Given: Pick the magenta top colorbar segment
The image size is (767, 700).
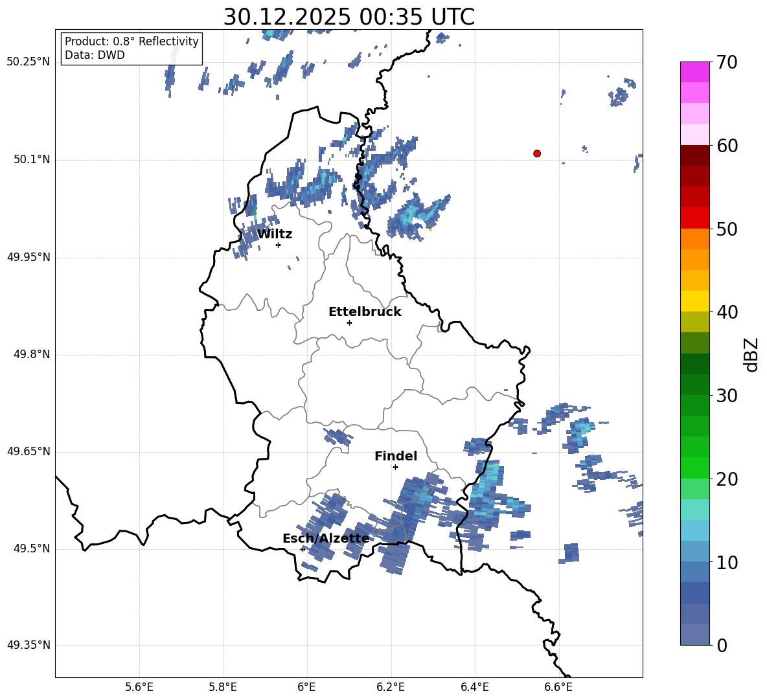Looking at the screenshot, I should click(x=694, y=72).
